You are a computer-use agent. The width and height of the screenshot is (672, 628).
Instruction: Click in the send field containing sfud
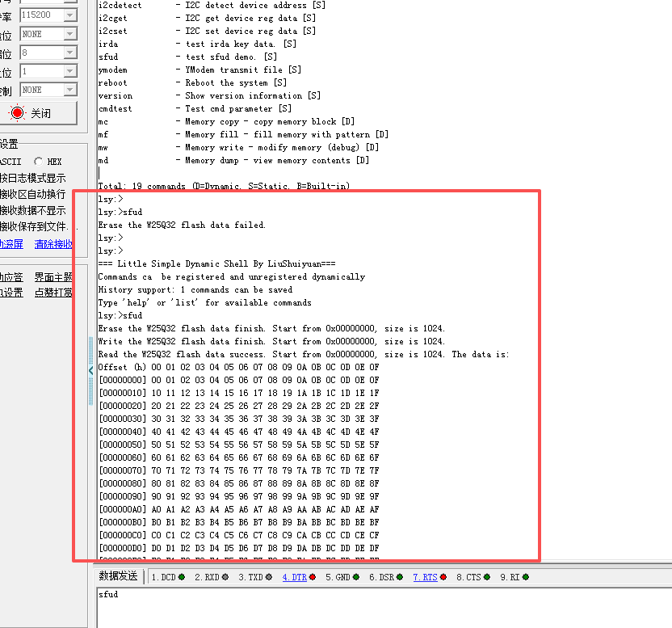[x=384, y=608]
